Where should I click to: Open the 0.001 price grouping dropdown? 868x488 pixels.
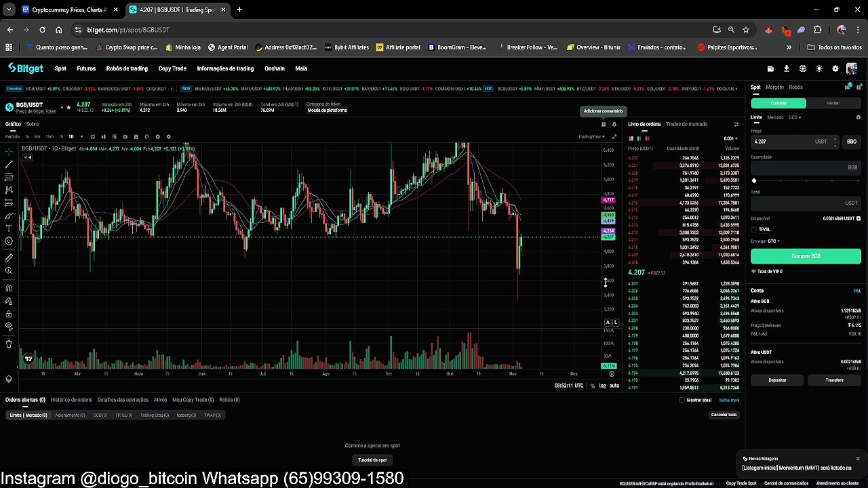[731, 138]
